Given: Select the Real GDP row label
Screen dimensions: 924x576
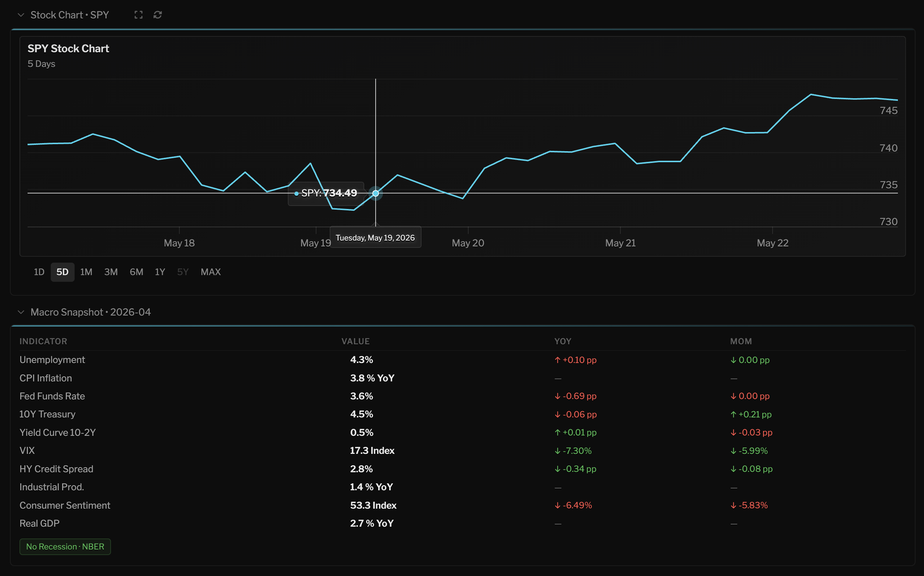Looking at the screenshot, I should coord(40,523).
